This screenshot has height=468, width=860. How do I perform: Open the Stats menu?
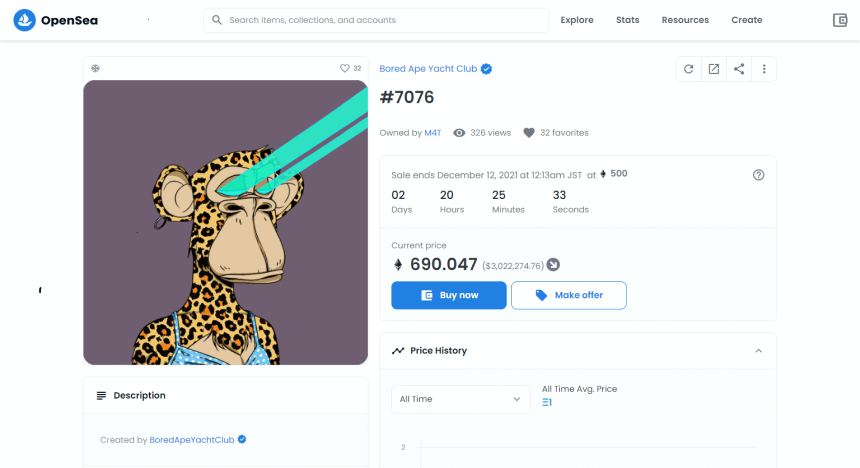point(628,20)
